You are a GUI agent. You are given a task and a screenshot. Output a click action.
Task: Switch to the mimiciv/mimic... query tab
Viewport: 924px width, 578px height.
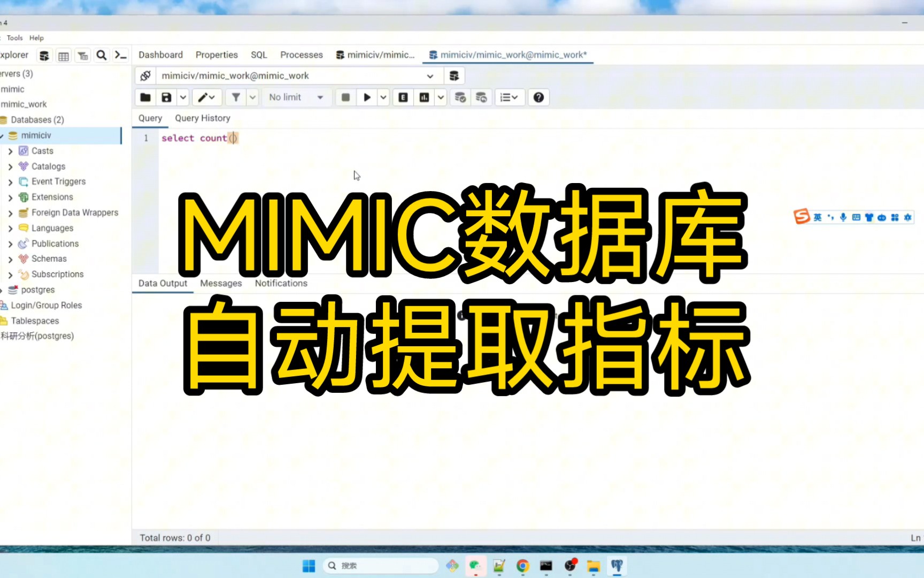click(x=375, y=55)
